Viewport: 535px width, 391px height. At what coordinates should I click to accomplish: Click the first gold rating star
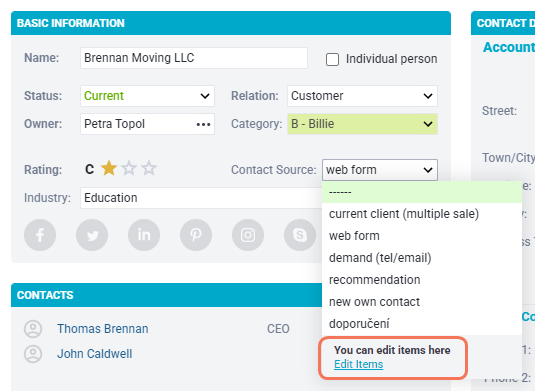tap(109, 169)
